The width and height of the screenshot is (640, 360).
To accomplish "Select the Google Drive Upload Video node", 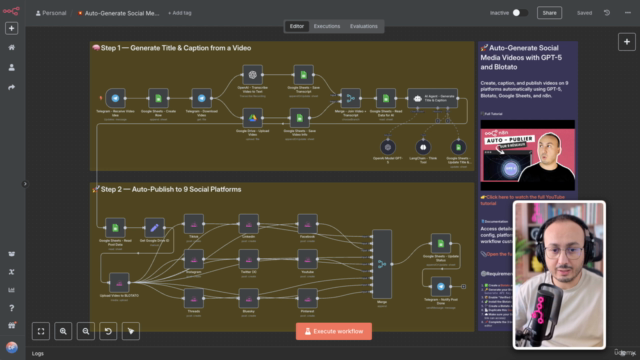I will pos(253,118).
